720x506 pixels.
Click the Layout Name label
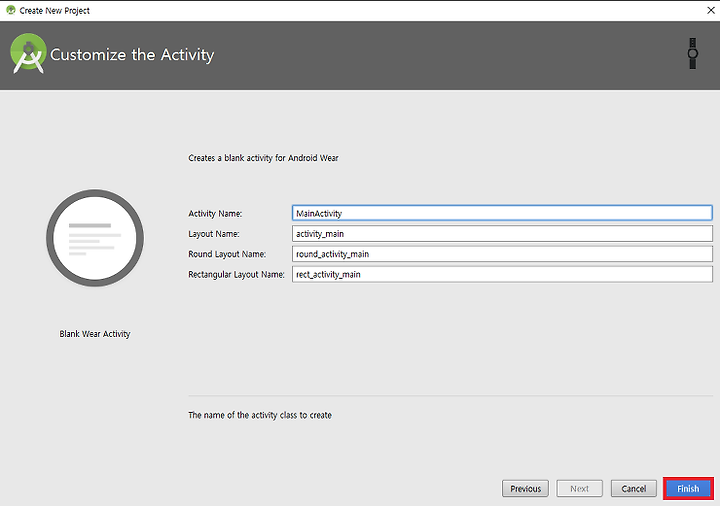tap(214, 234)
